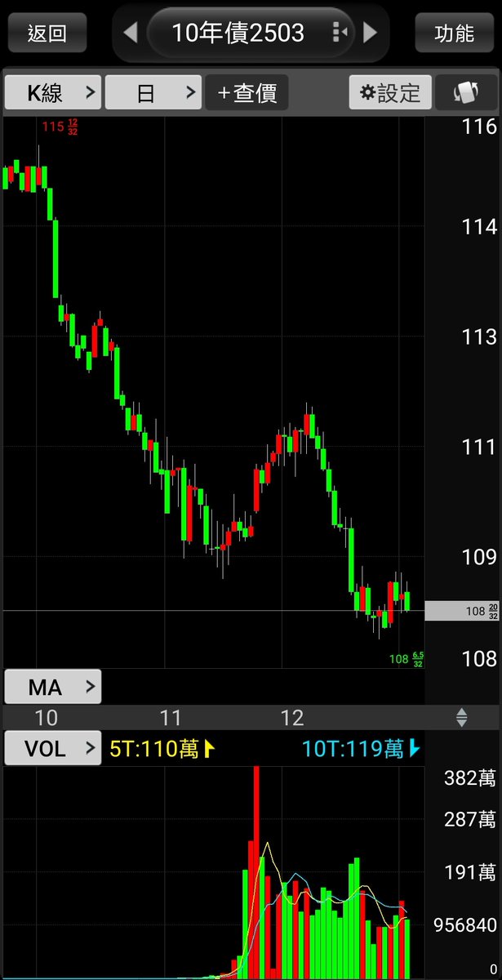Image resolution: width=502 pixels, height=980 pixels.
Task: Tap the tallest red volume bar
Action: [x=255, y=872]
